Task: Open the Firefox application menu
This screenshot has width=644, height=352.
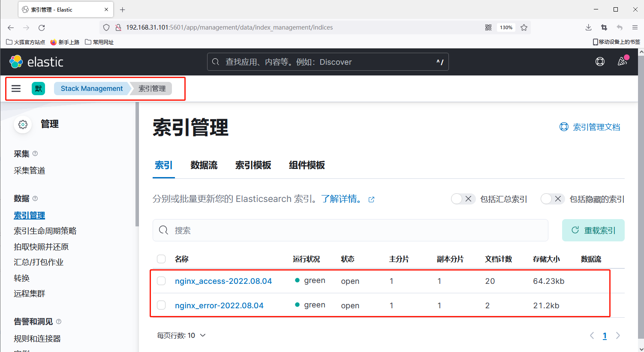Action: coord(635,27)
